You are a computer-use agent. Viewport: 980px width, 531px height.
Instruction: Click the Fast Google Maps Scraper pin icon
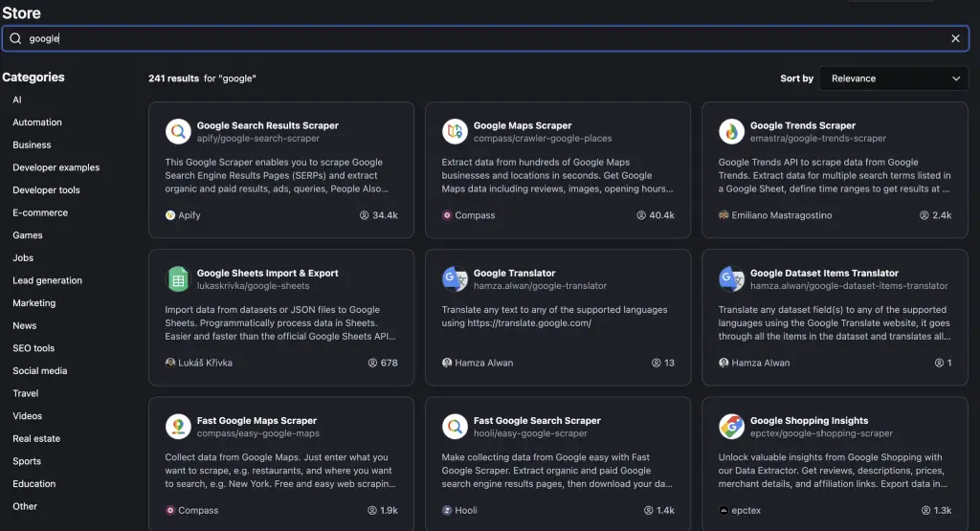click(x=178, y=426)
